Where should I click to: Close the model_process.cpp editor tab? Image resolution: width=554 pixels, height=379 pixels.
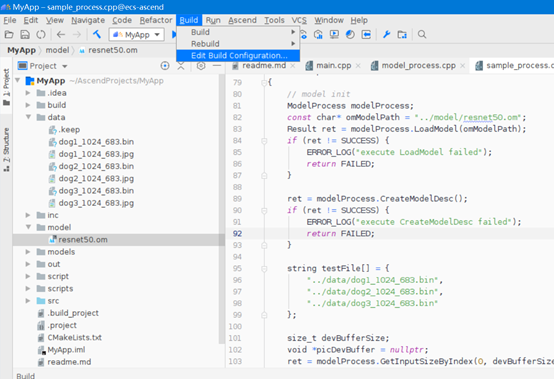[462, 66]
